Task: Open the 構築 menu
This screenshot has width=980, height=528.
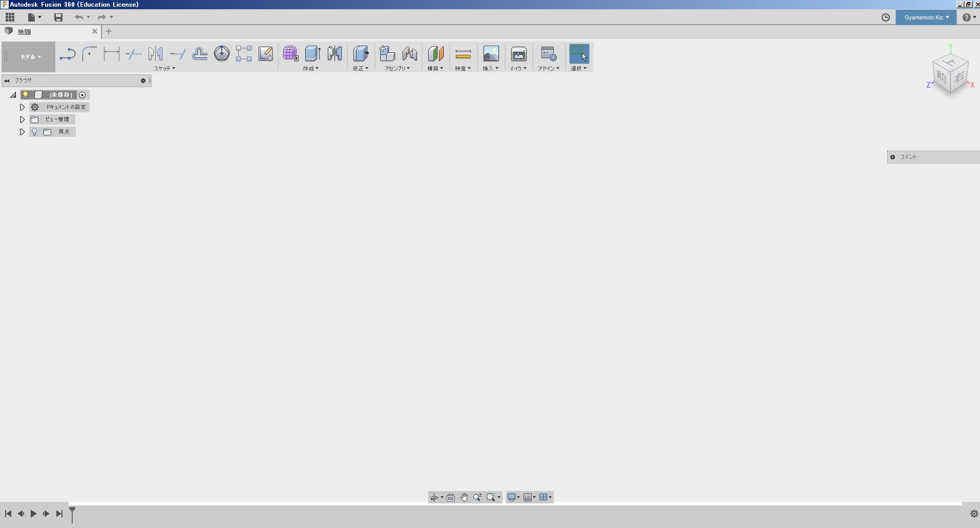Action: (x=435, y=68)
